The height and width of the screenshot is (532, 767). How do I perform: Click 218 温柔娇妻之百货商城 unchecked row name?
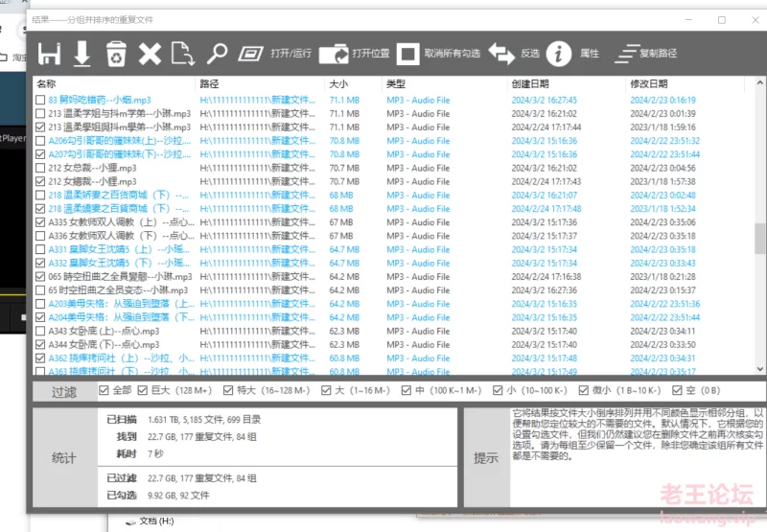tap(118, 196)
